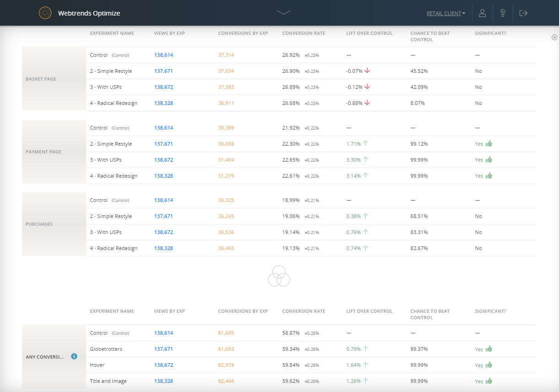Click the top Conversion Rate column header
Viewport: 559px width, 392px height.
pos(304,33)
